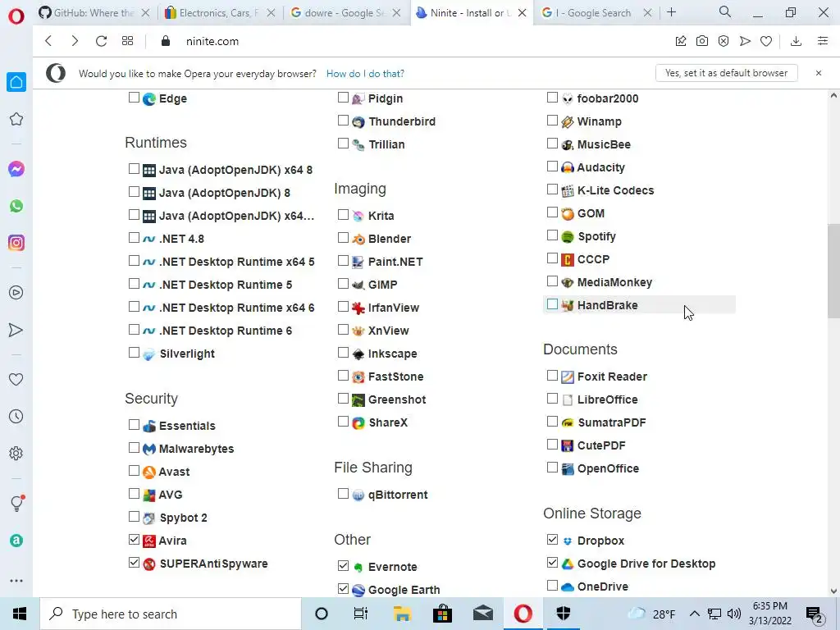Screen dimensions: 840x630
Task: Check the Audacity checkbox
Action: tap(552, 167)
